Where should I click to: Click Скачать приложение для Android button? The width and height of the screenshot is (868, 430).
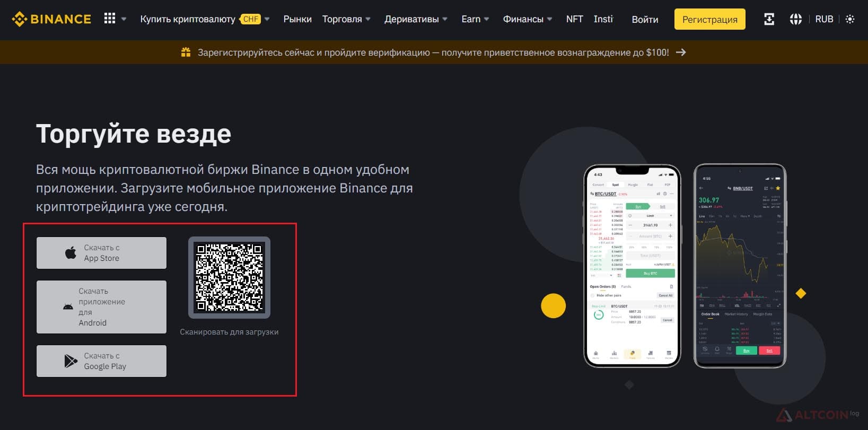pyautogui.click(x=101, y=307)
